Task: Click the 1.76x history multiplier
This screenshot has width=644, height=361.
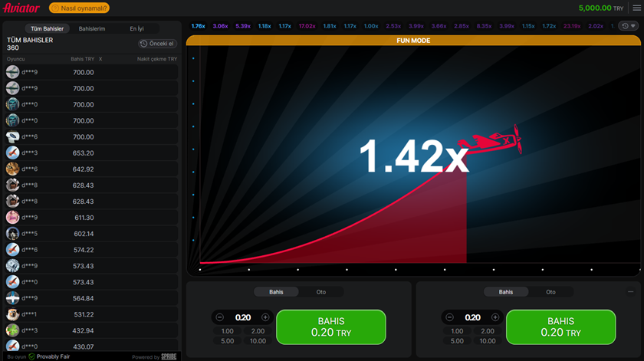Action: tap(198, 26)
